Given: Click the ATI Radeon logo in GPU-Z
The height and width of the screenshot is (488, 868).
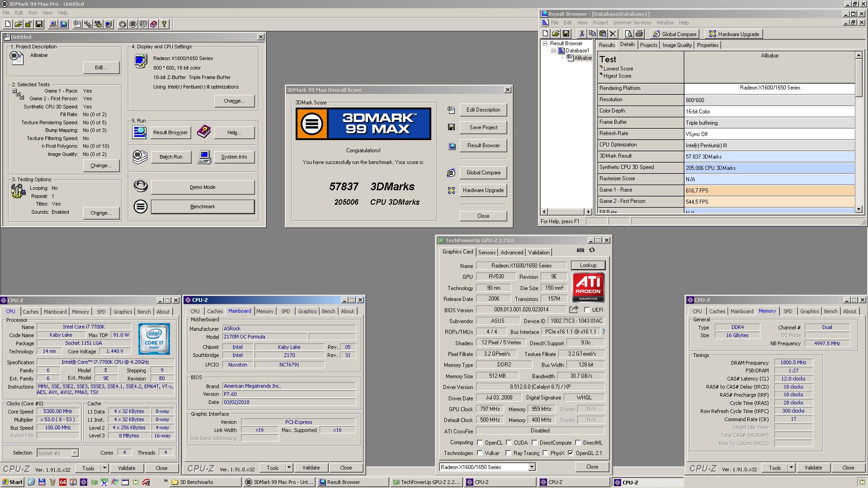Looking at the screenshot, I should [x=588, y=287].
